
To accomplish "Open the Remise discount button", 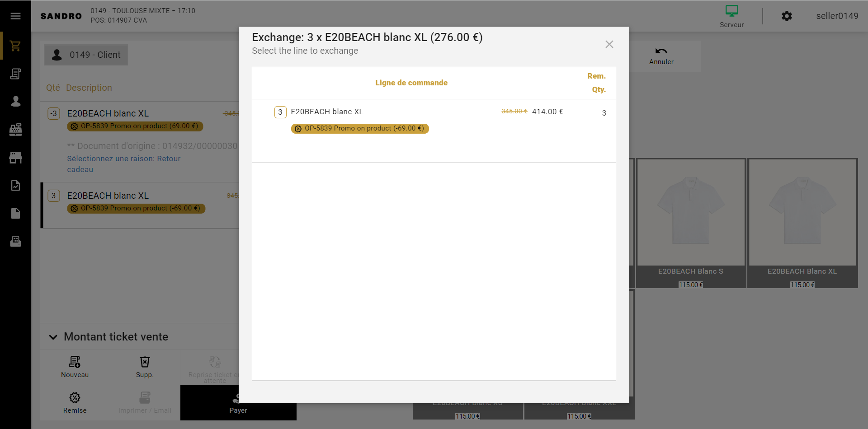I will coord(75,403).
